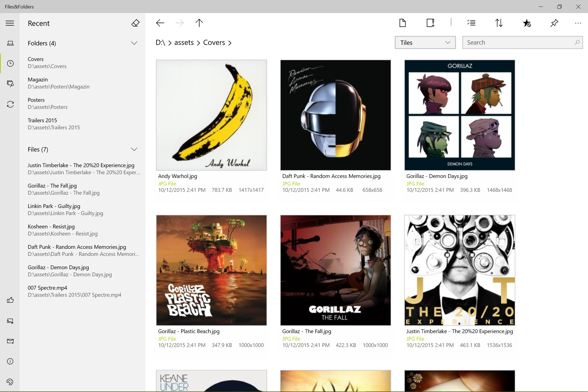The image size is (588, 392).
Task: Click the sync refresh sidebar icon
Action: (10, 104)
